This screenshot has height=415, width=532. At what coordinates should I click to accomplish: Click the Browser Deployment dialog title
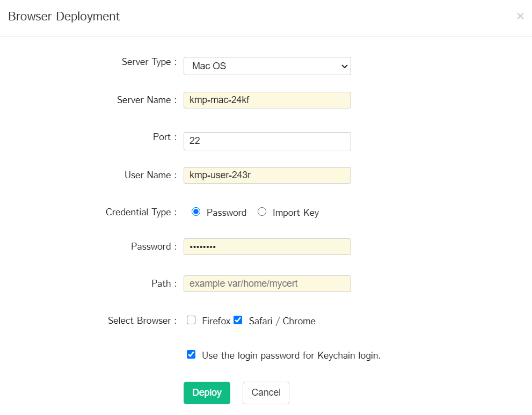[x=64, y=16]
